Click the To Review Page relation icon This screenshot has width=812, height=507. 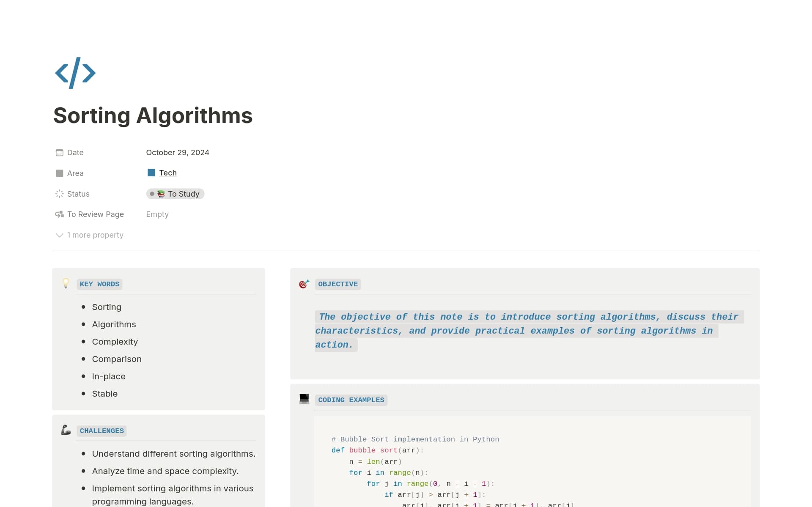click(60, 214)
